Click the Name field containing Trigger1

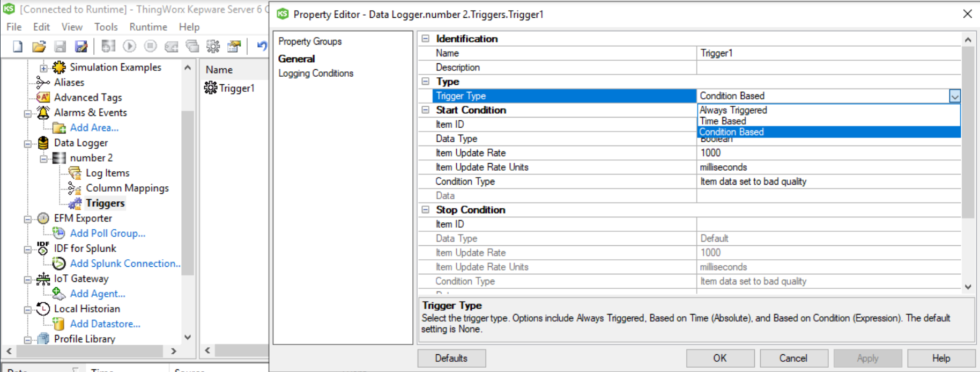(828, 53)
